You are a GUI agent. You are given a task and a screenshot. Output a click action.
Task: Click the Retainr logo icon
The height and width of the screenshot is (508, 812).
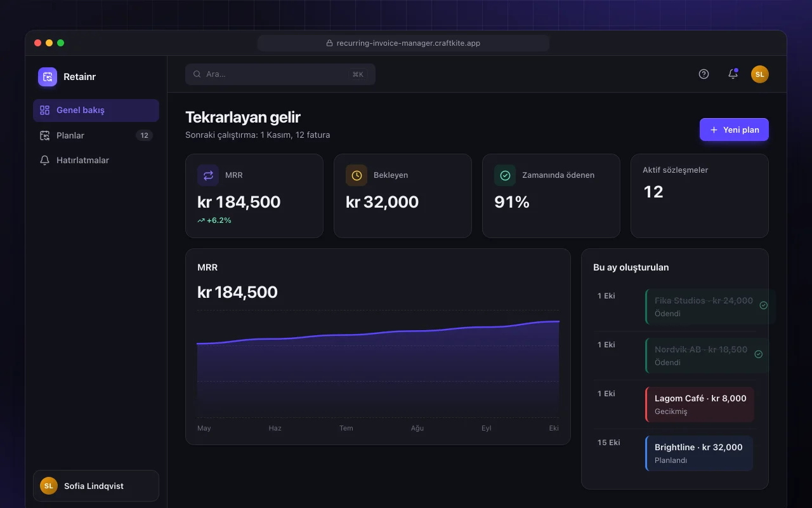click(48, 77)
